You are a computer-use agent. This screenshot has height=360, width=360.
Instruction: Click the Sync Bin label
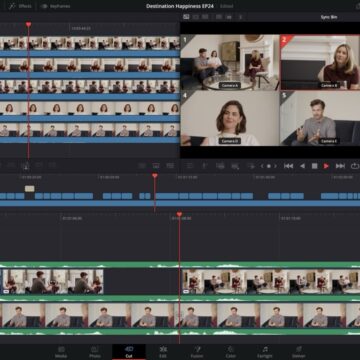pos(329,17)
